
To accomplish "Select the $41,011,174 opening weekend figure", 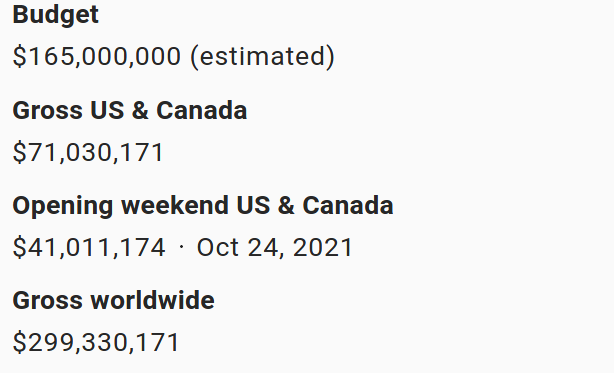I will [x=89, y=247].
